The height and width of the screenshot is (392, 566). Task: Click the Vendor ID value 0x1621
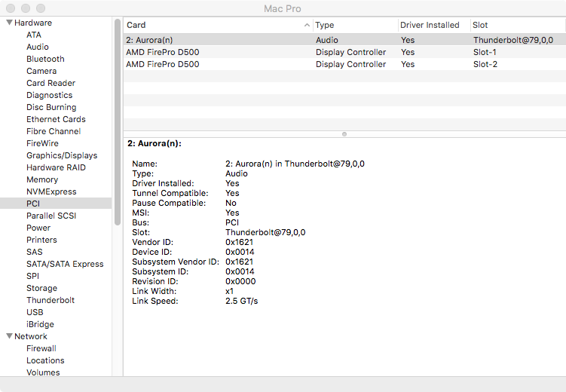(239, 242)
